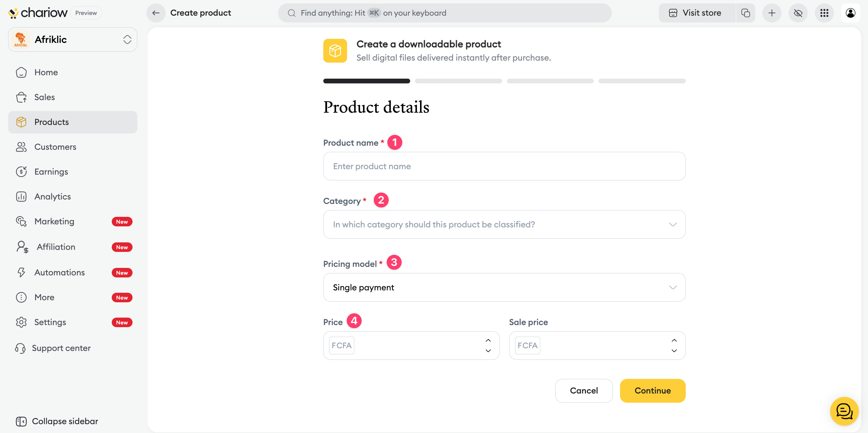This screenshot has height=433, width=868.
Task: Click the Collapse sidebar icon
Action: point(21,421)
